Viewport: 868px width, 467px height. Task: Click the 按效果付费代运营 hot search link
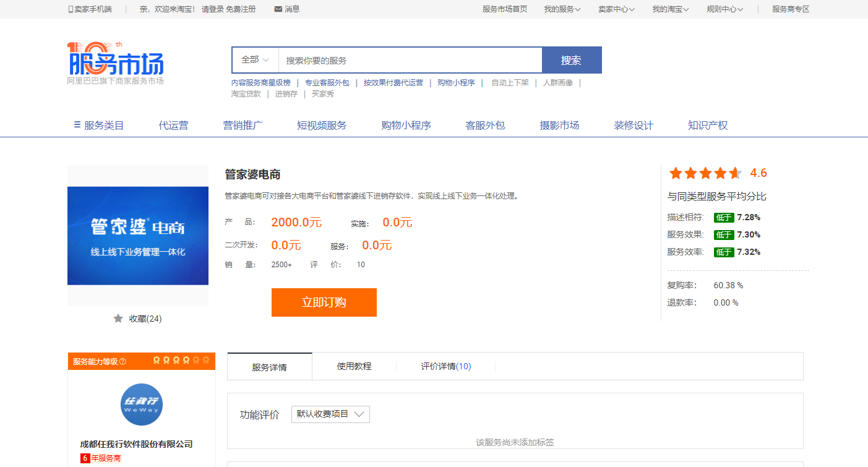point(393,83)
